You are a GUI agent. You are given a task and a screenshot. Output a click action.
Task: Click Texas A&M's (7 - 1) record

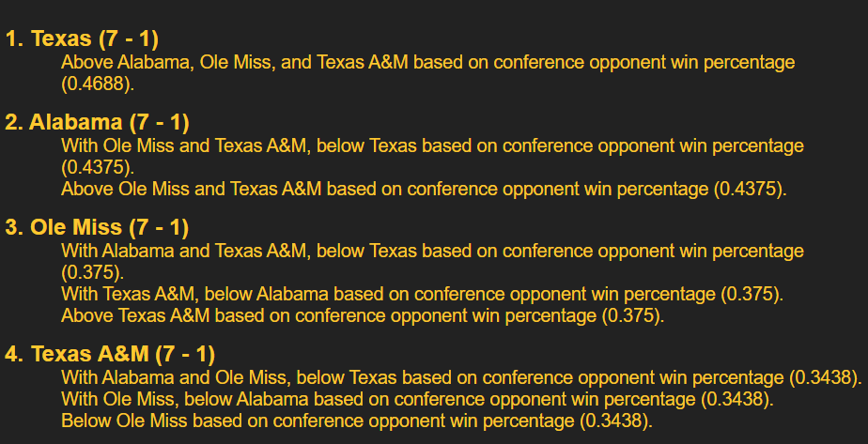(184, 355)
